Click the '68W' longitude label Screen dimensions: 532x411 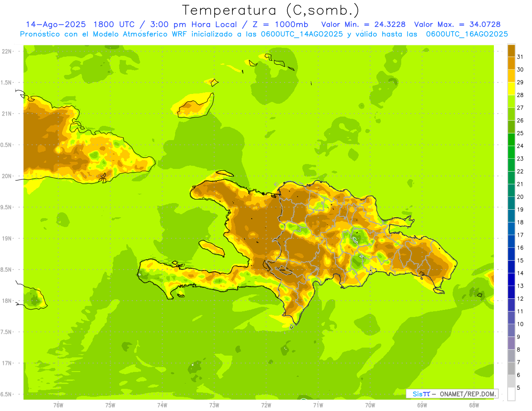(x=474, y=405)
